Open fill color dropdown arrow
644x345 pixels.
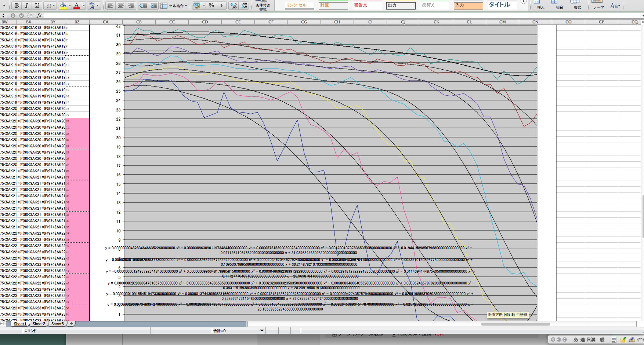click(x=69, y=5)
